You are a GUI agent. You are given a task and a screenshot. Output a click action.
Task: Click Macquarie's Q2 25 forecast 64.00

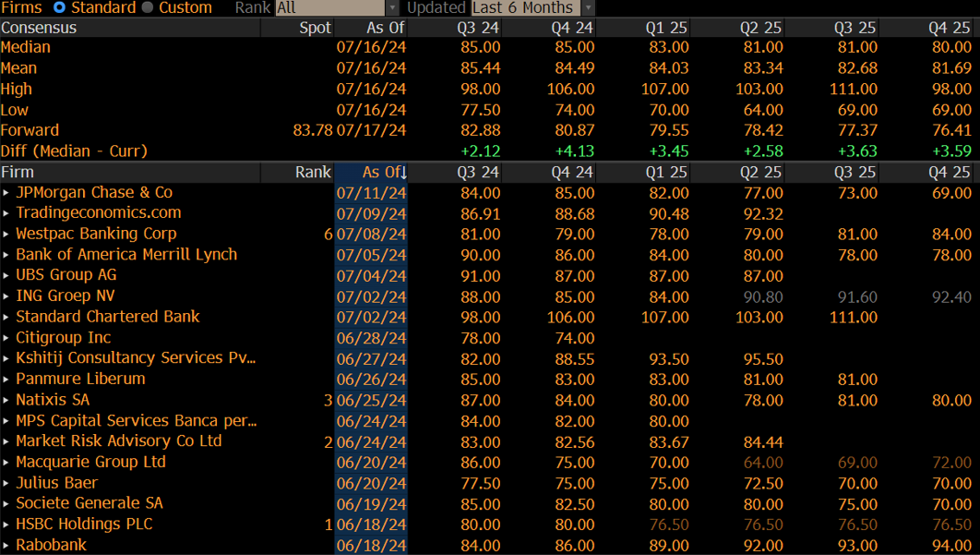point(763,462)
